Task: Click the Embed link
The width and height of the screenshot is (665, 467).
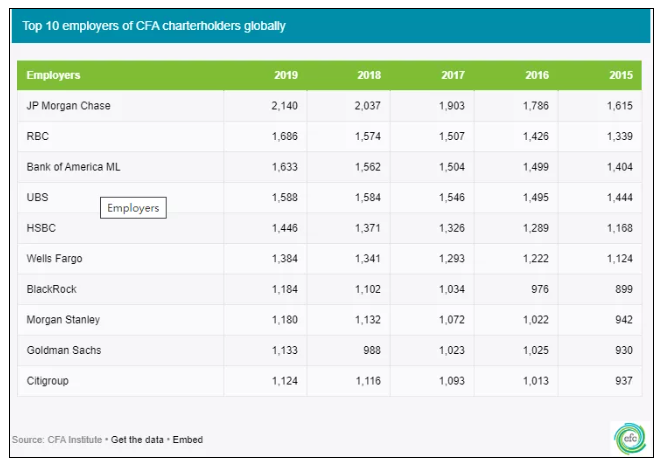Action: [187, 440]
